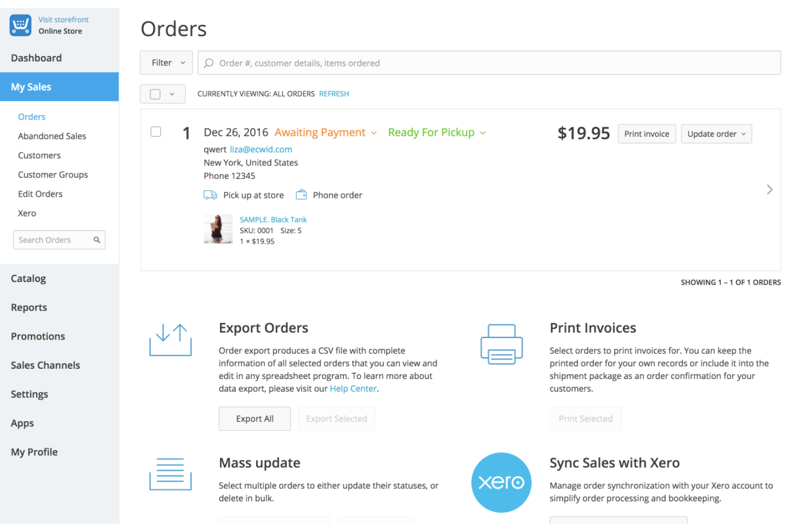Screen dimensions: 798x532
Task: Click the Phone order wallet icon
Action: click(301, 194)
